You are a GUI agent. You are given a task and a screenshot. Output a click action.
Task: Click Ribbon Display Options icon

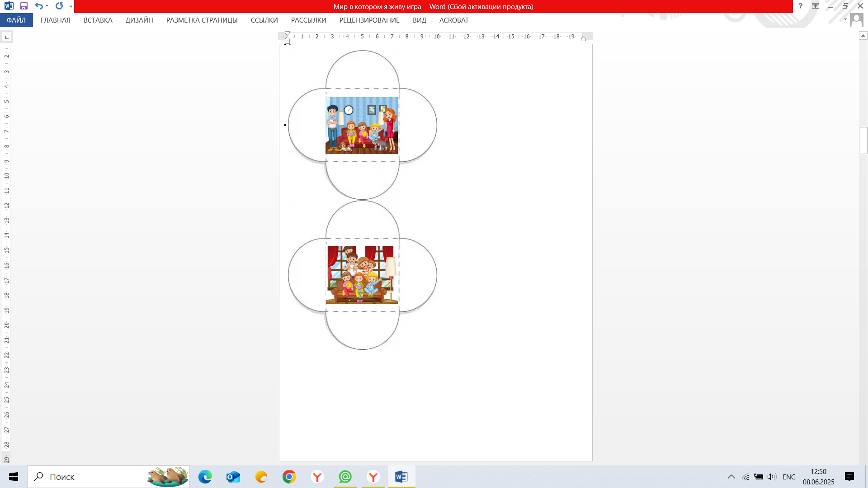[x=816, y=6]
